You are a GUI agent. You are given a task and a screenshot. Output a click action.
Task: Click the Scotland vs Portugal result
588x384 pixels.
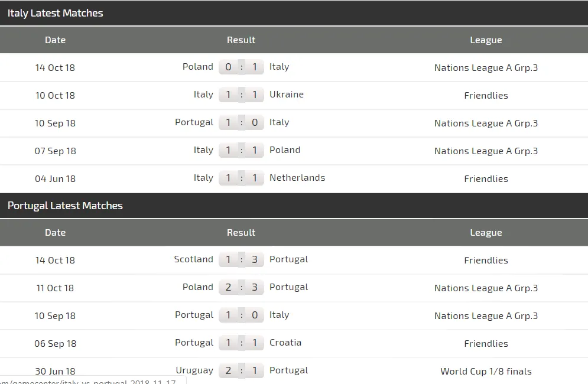click(x=241, y=259)
